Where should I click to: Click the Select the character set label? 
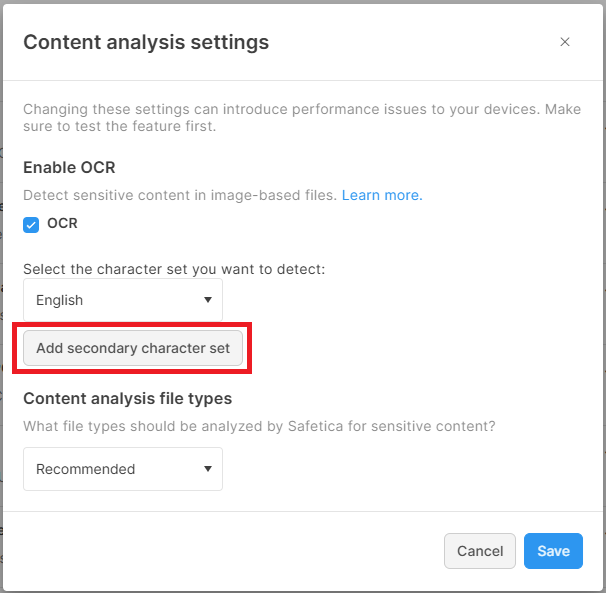coord(174,269)
